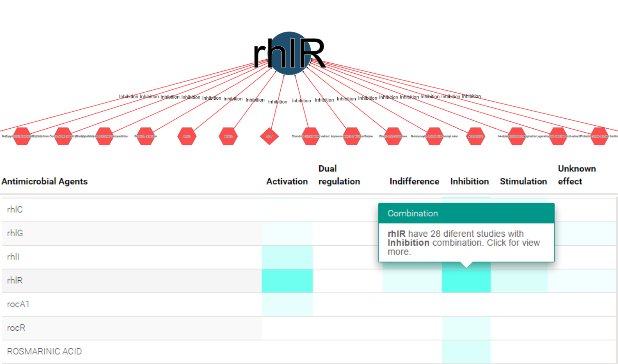Click rhlI Activation heatmap cell

(x=287, y=257)
